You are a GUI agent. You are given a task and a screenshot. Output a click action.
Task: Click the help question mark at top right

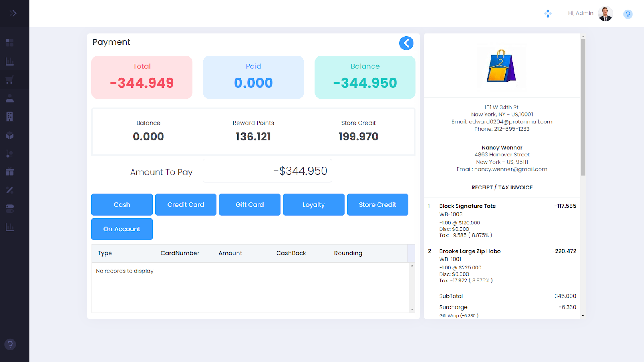point(627,14)
